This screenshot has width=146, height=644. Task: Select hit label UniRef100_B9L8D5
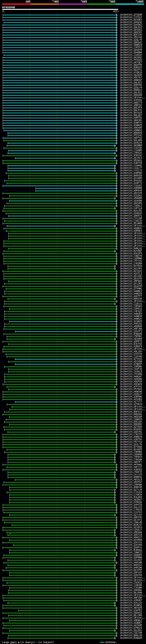(131, 140)
